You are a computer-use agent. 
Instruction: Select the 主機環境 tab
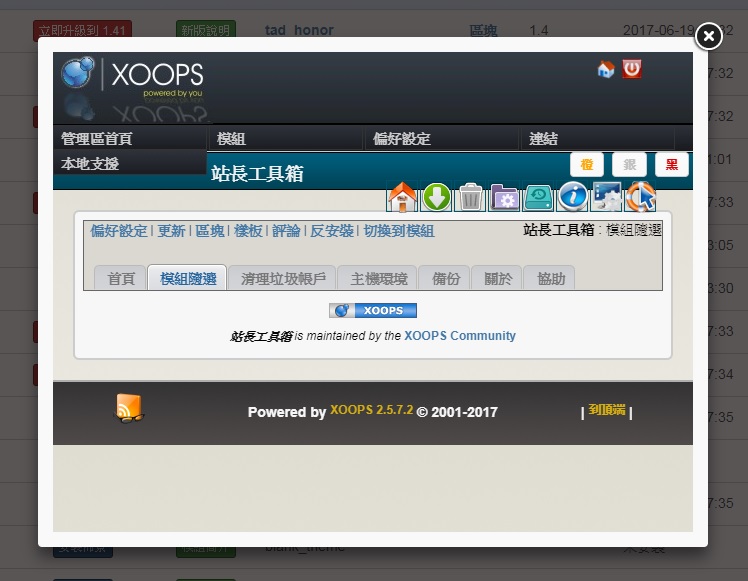[x=378, y=278]
